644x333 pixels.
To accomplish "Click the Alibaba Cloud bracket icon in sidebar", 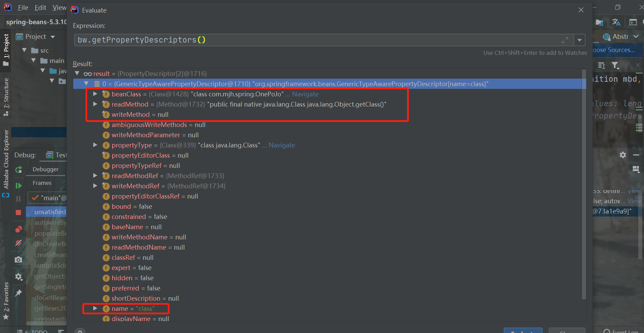I will coord(6,195).
